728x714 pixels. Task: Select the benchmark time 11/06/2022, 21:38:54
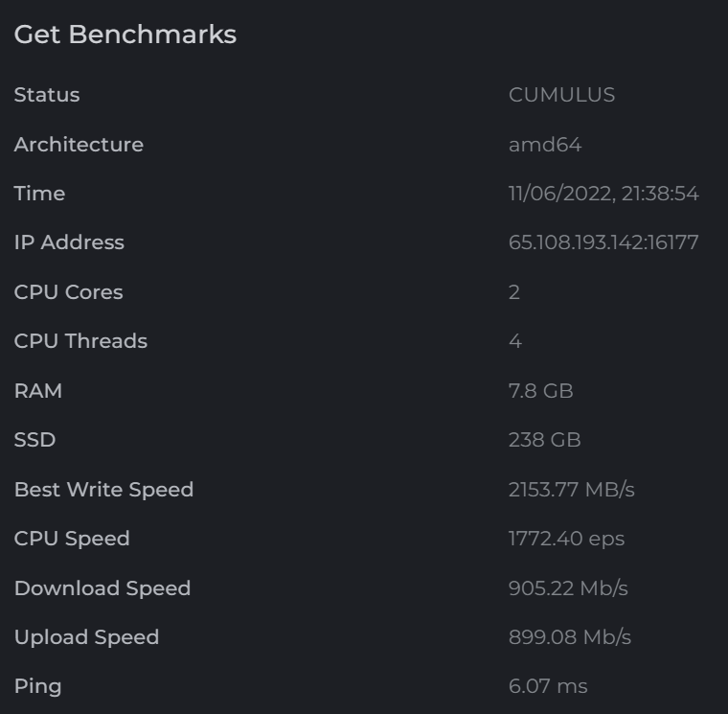603,194
